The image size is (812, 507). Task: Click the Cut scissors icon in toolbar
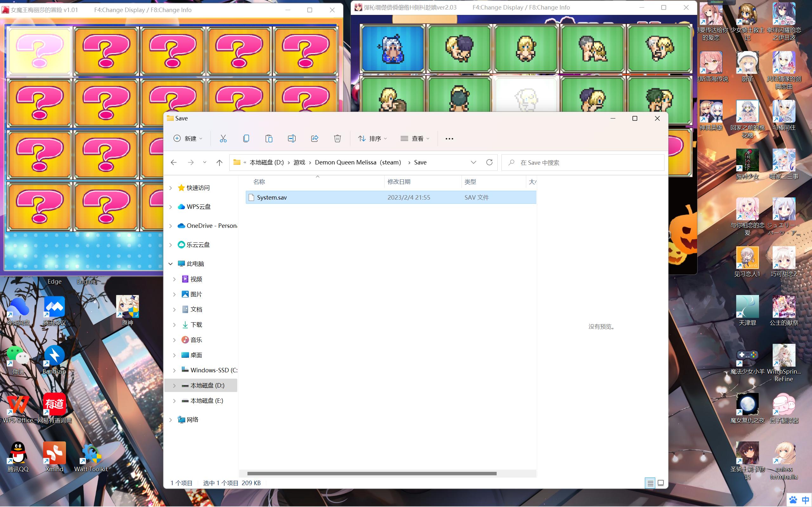223,138
